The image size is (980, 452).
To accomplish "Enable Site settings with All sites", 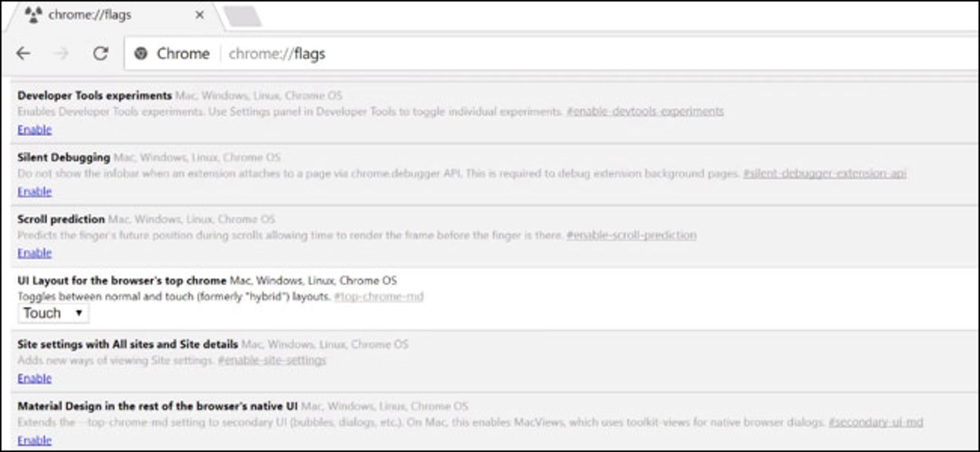I will pos(34,379).
